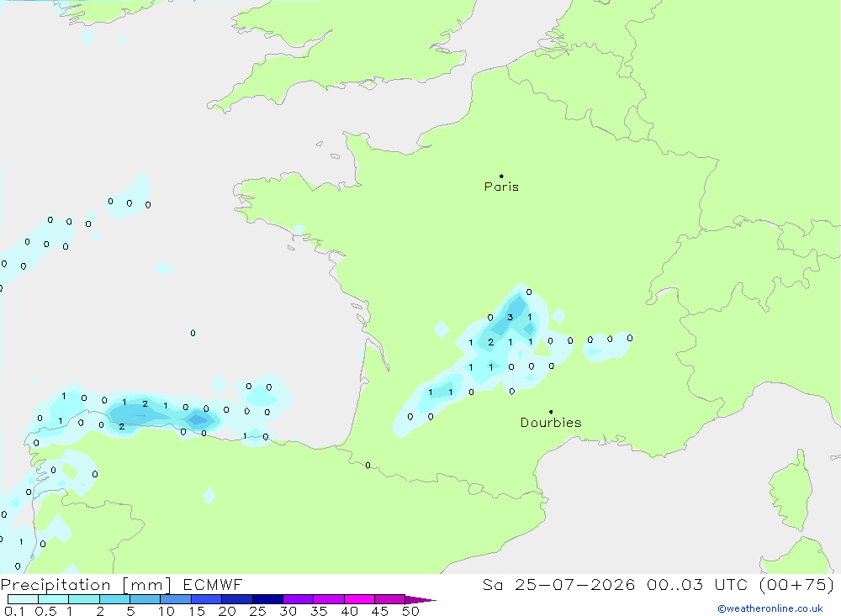Select the black dot marking Paris

click(501, 176)
